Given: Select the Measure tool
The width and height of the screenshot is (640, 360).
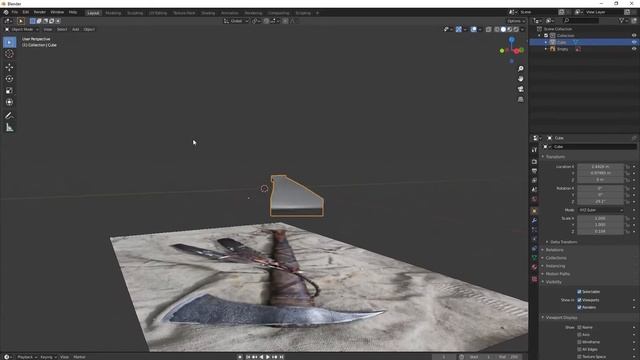Looking at the screenshot, I should coord(9,128).
